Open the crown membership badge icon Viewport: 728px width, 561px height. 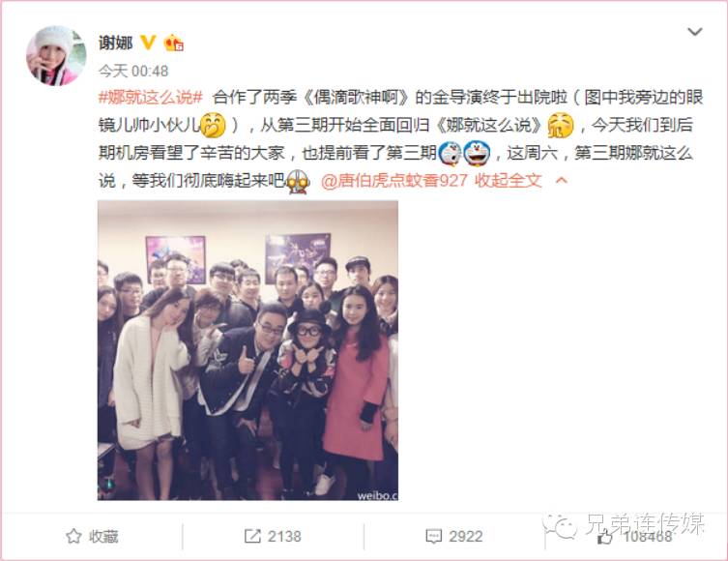[174, 44]
